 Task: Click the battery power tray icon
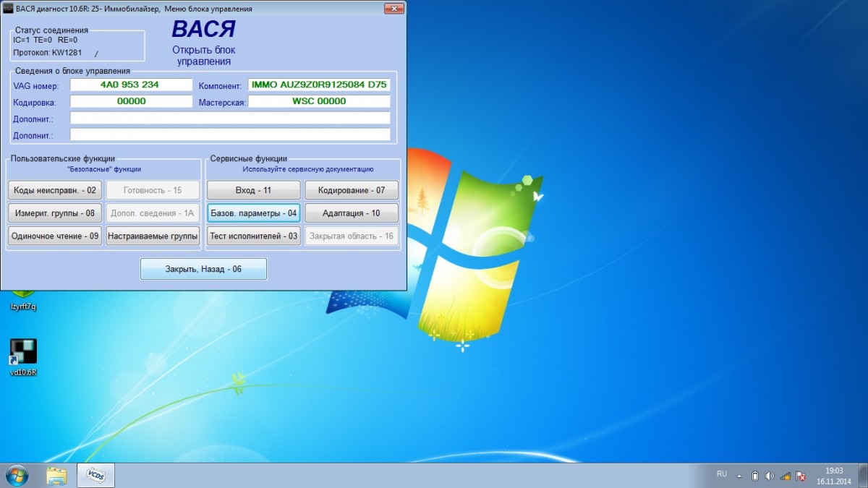(x=755, y=476)
